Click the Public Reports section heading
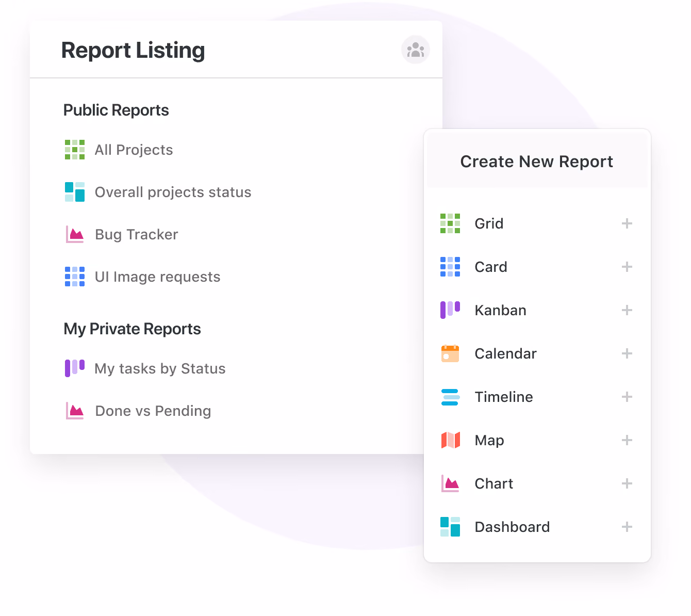This screenshot has width=691, height=616. 116,110
